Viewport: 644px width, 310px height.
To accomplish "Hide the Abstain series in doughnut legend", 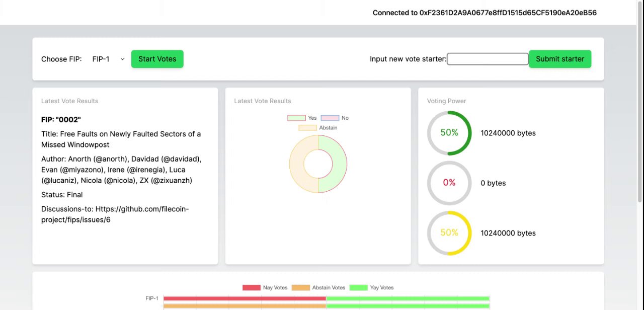I will coord(307,128).
